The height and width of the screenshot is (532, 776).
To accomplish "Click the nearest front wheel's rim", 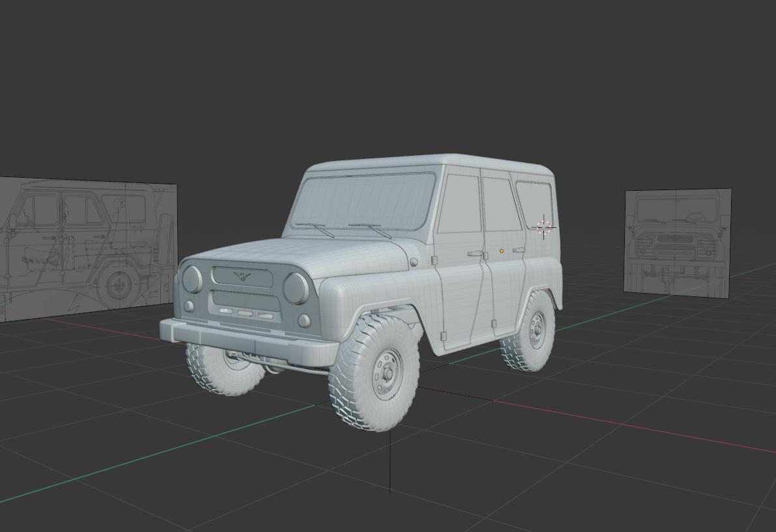I will (387, 374).
